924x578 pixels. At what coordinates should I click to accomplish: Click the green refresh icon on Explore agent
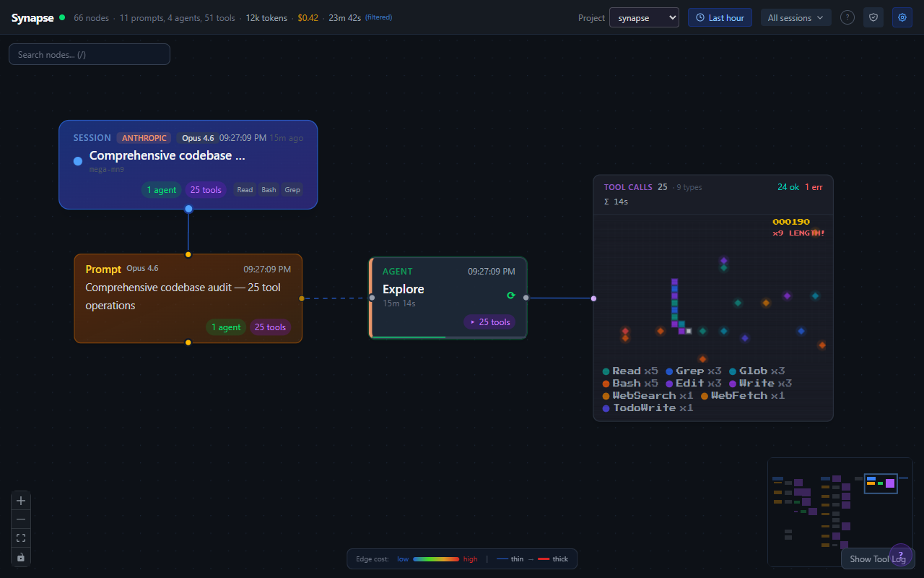tap(511, 296)
